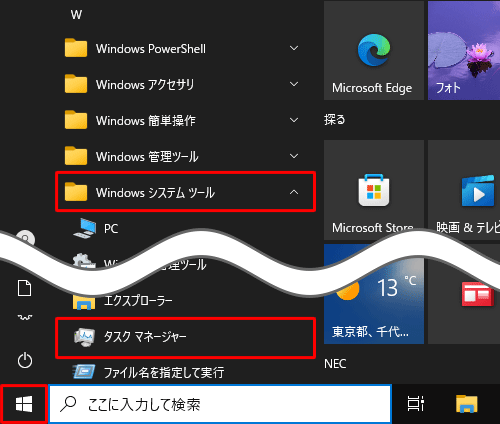
Task: Click the Windows 簡単操作 folder icon
Action: click(x=76, y=120)
